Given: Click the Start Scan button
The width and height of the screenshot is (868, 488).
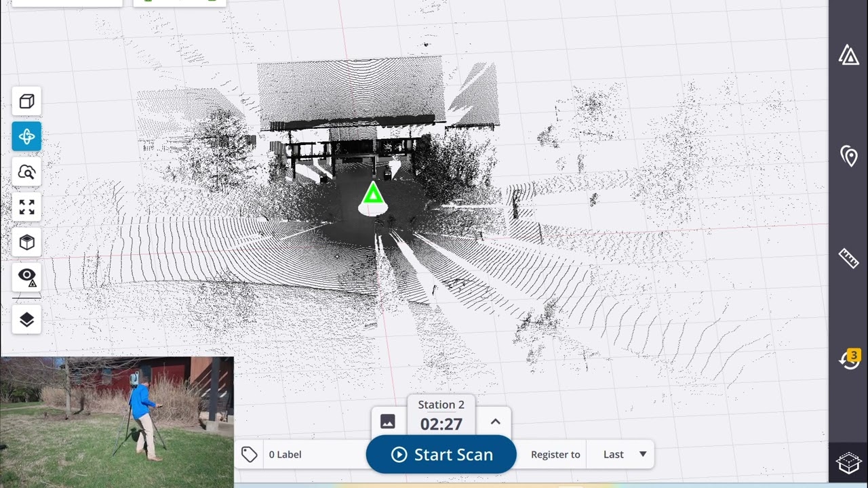Looking at the screenshot, I should pos(441,455).
